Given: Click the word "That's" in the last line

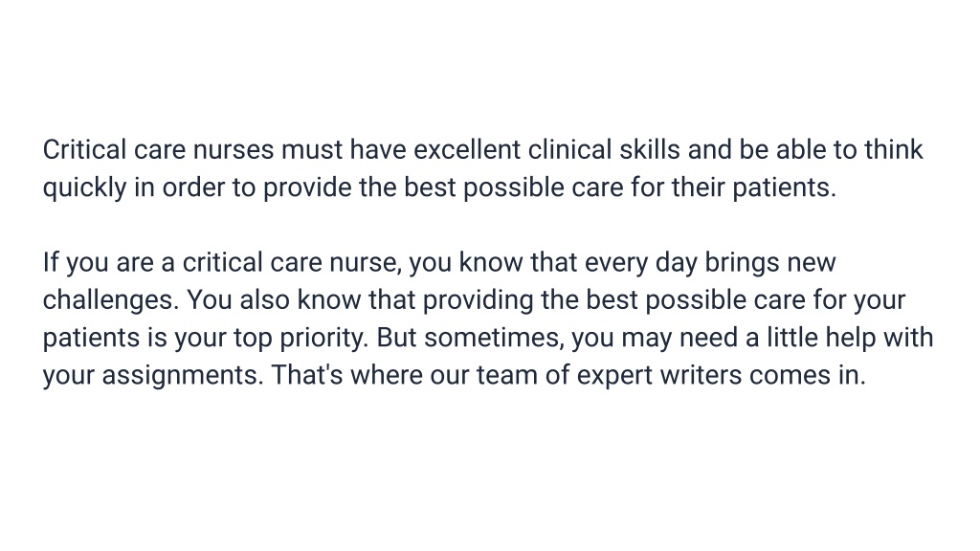Looking at the screenshot, I should [x=307, y=375].
